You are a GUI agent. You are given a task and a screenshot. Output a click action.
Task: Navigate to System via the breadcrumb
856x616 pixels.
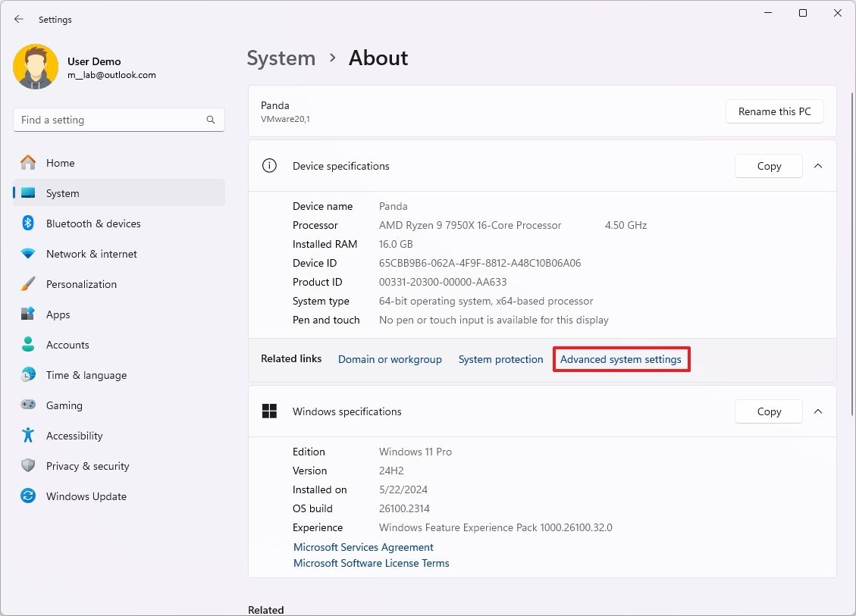click(x=281, y=58)
